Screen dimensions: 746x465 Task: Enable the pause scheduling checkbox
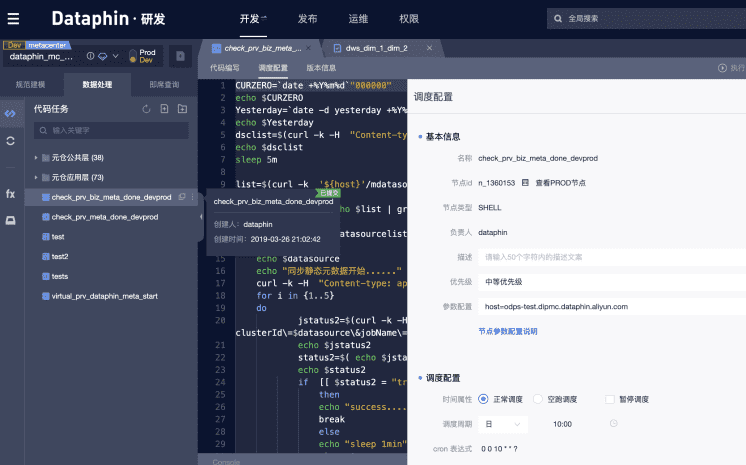pyautogui.click(x=609, y=399)
